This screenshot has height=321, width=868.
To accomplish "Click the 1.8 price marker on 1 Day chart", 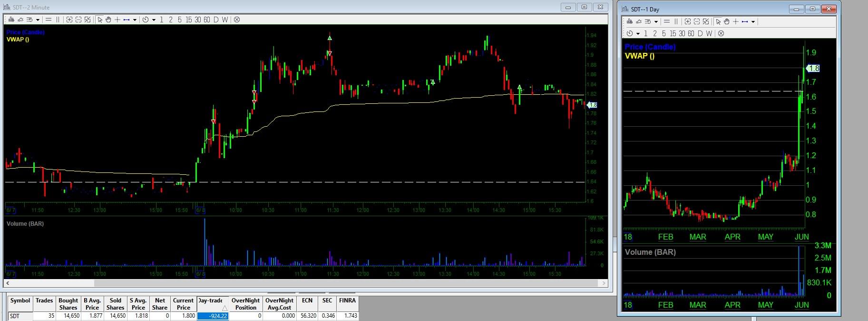I will point(813,68).
